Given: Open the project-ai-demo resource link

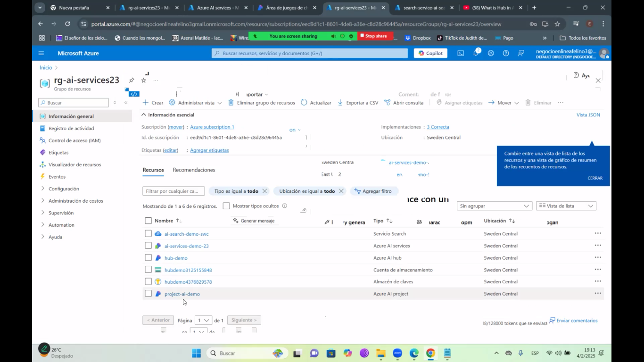Looking at the screenshot, I should click(182, 294).
